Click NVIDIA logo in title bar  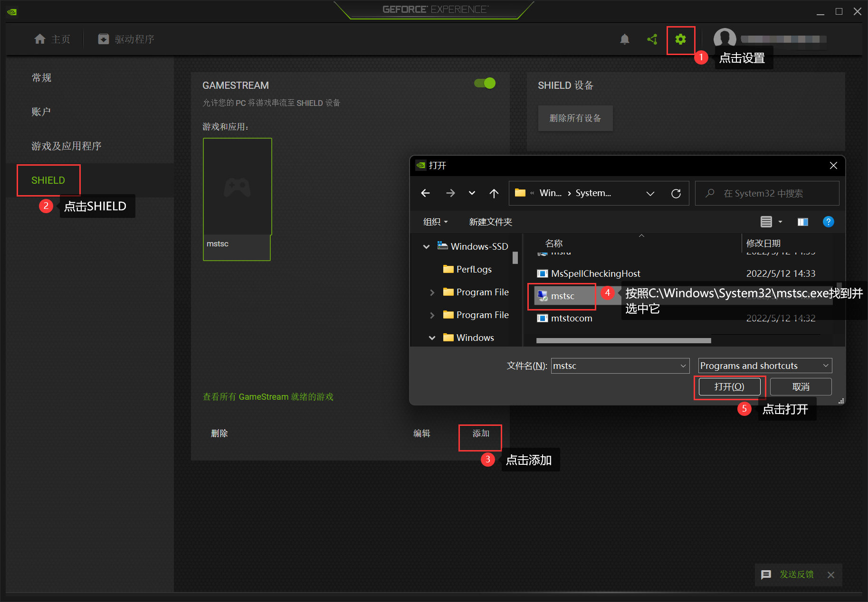(x=12, y=12)
